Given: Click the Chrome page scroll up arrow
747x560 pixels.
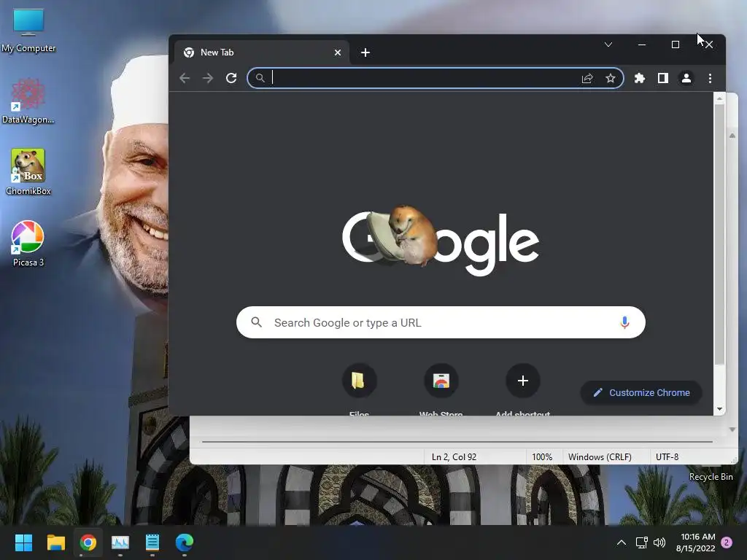Looking at the screenshot, I should 719,99.
